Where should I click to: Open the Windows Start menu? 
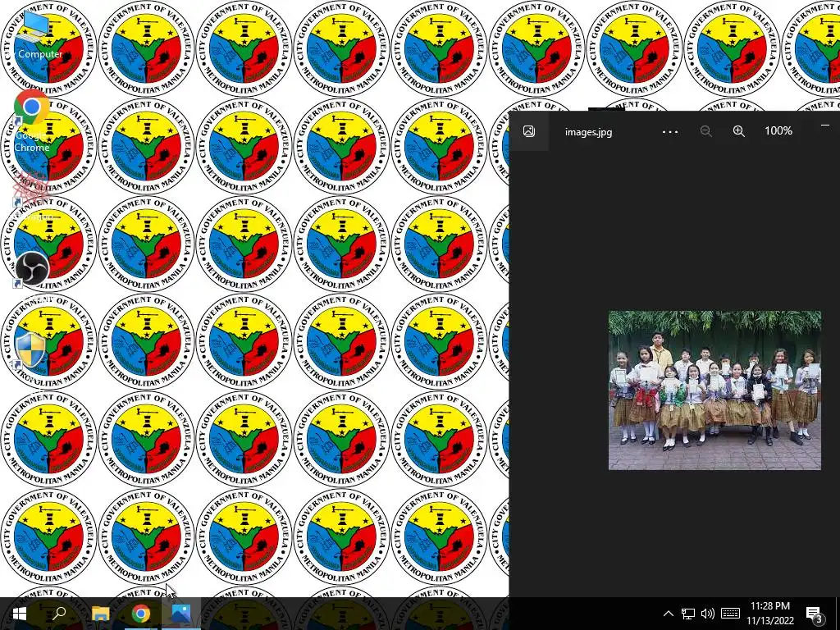pyautogui.click(x=20, y=614)
